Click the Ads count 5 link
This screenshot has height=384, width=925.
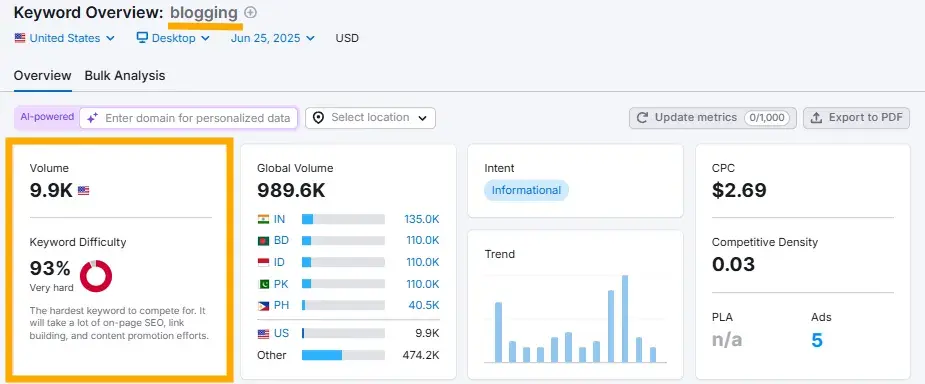[x=816, y=340]
